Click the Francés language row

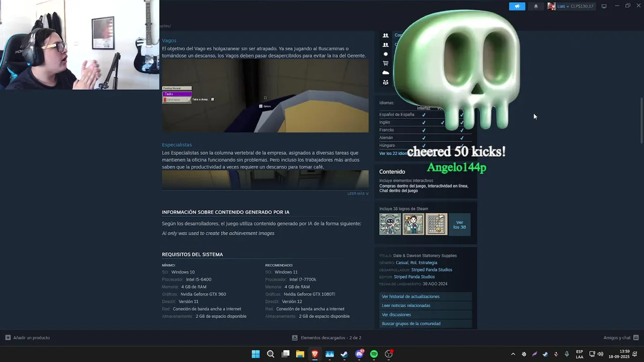[x=426, y=130]
